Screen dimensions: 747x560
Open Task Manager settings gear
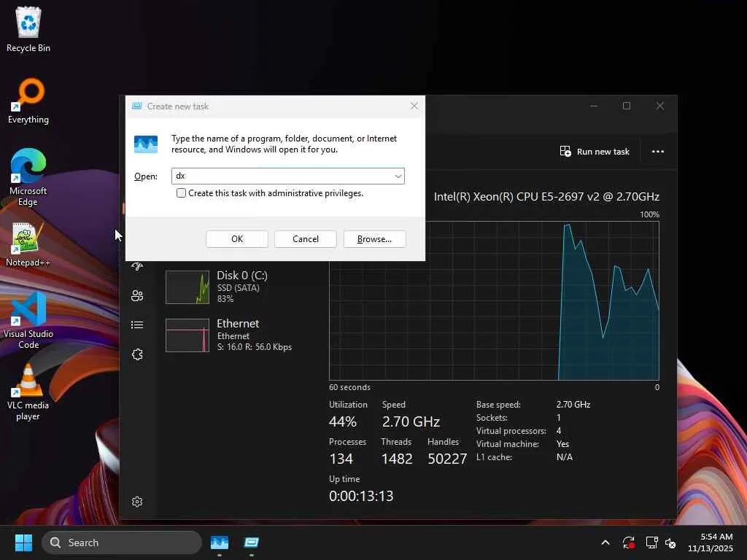(137, 502)
